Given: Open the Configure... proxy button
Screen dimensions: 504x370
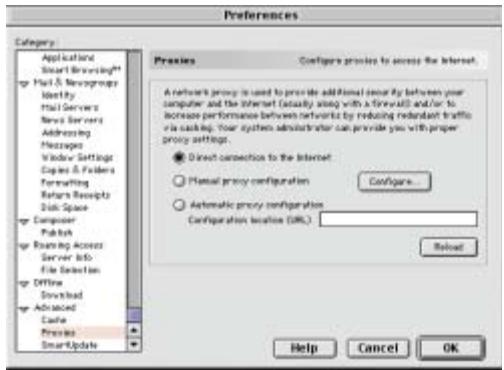Looking at the screenshot, I should (x=394, y=181).
